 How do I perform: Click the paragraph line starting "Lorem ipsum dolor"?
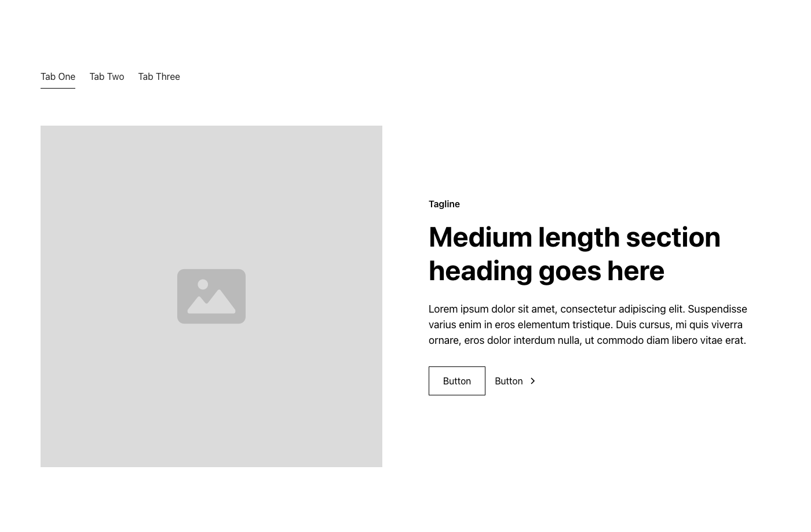(588, 309)
